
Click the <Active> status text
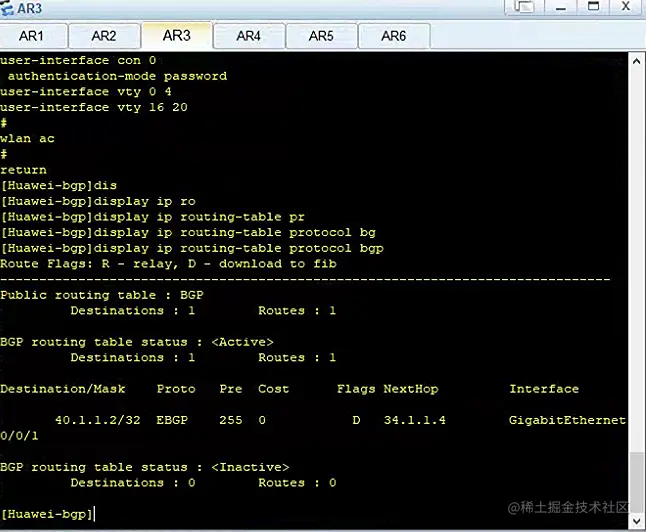(242, 342)
